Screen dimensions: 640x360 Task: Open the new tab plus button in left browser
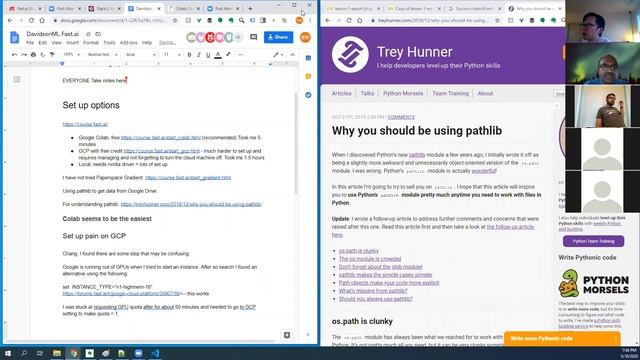coord(250,9)
